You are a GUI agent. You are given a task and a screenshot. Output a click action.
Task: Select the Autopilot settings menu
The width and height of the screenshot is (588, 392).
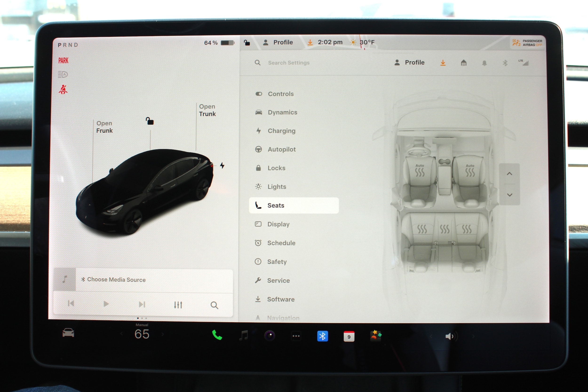pyautogui.click(x=282, y=150)
